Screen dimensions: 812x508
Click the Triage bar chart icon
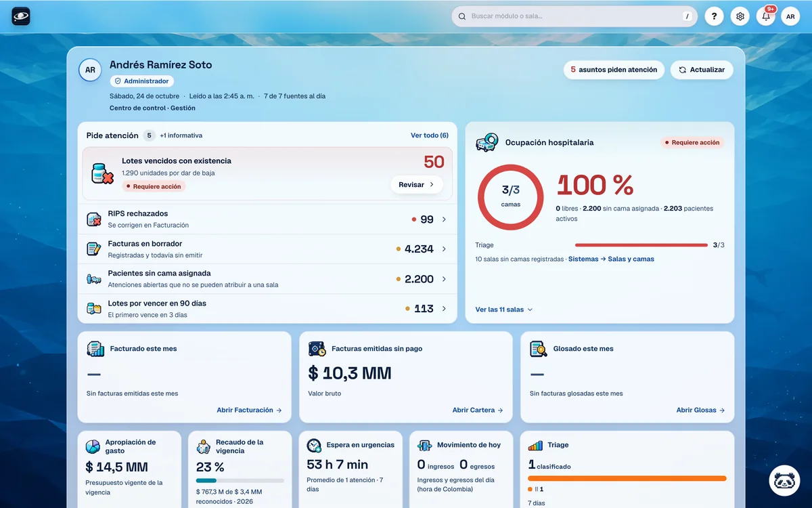(x=536, y=445)
